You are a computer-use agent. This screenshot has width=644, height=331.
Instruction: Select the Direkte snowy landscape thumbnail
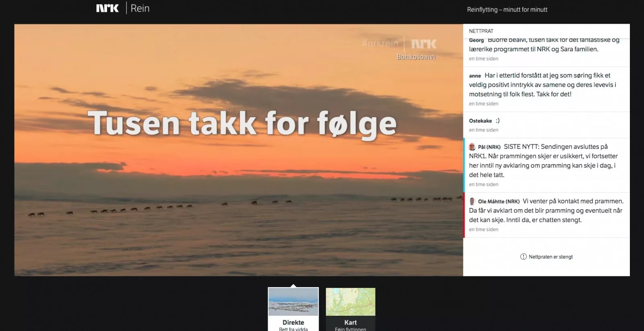tap(293, 302)
